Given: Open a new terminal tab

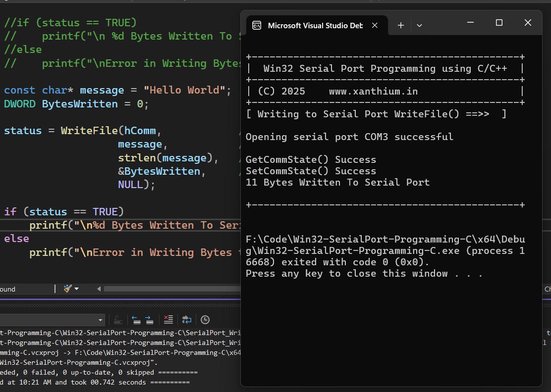Looking at the screenshot, I should [400, 25].
